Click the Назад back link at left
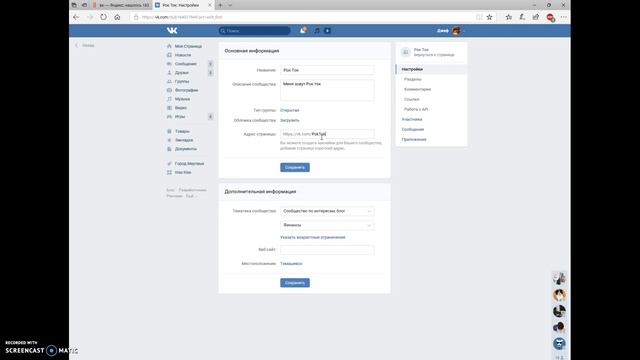 (85, 45)
